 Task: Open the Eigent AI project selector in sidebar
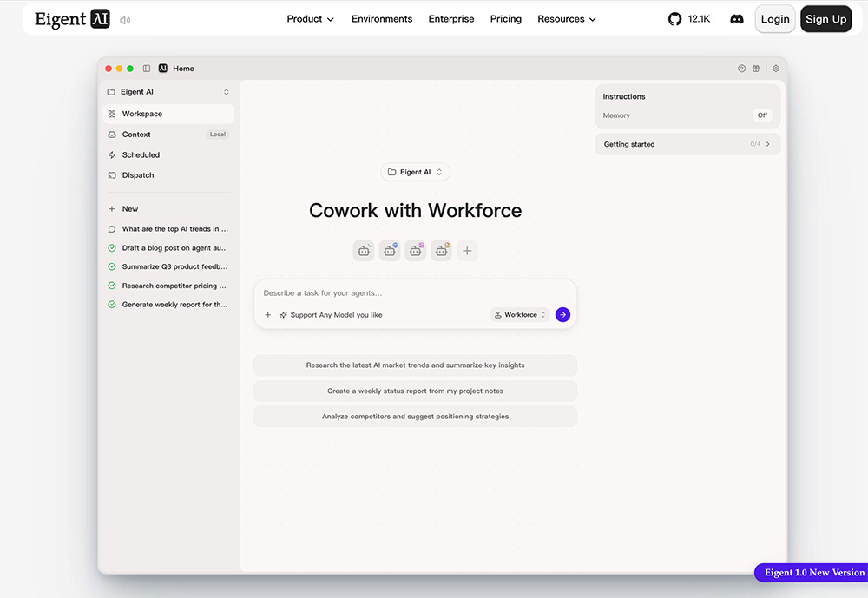tap(169, 92)
